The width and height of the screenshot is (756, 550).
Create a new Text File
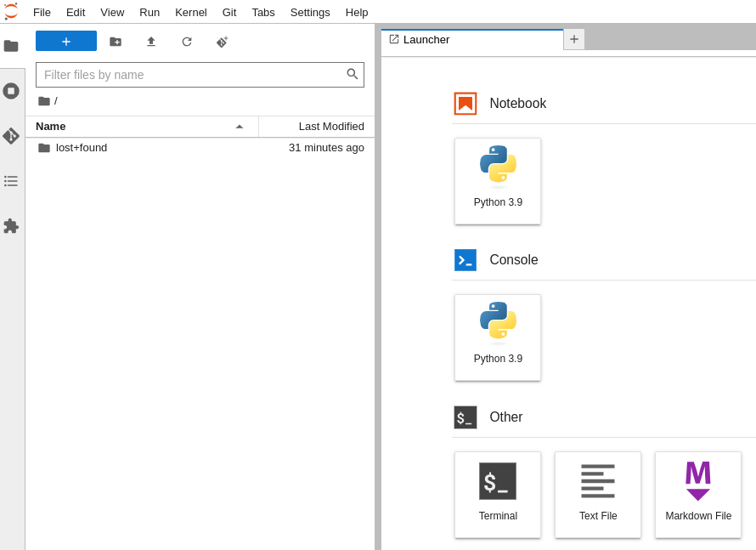tap(598, 495)
